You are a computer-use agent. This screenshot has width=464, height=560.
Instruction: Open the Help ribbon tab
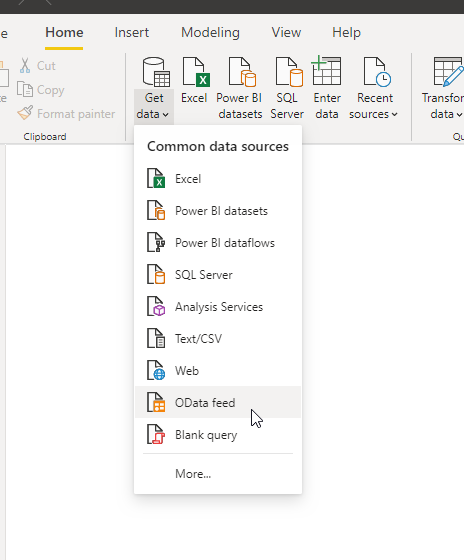click(346, 32)
